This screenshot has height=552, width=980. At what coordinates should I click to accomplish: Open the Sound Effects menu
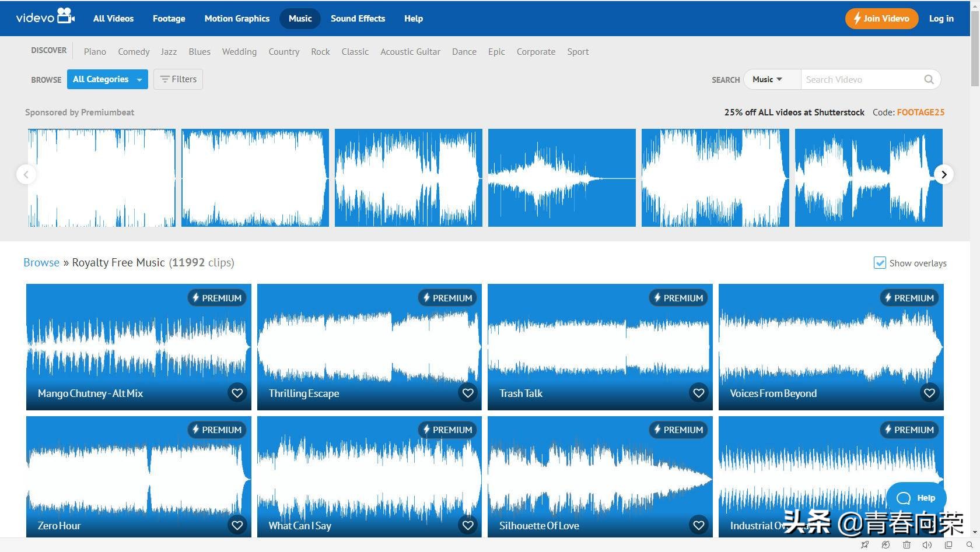(x=358, y=19)
